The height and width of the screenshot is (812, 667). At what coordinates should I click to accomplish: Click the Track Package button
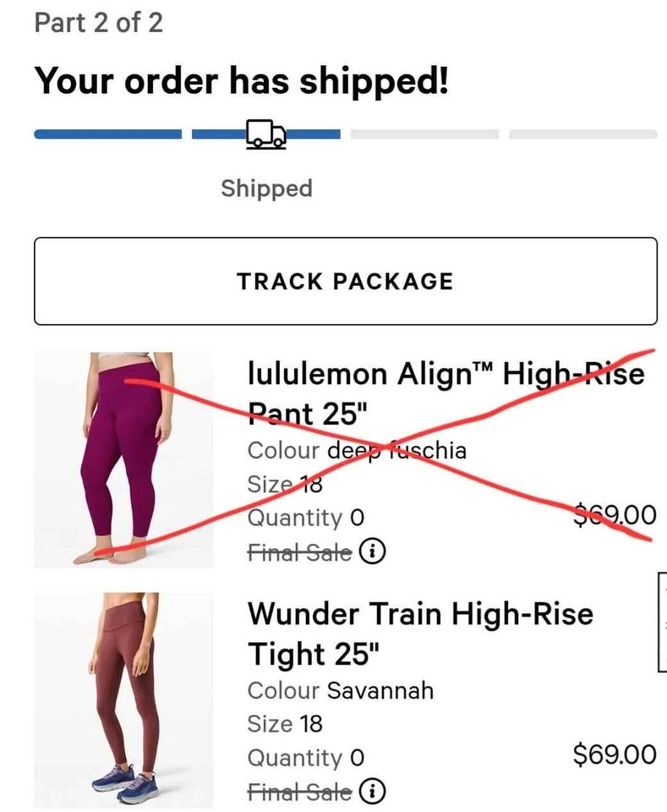click(x=346, y=281)
